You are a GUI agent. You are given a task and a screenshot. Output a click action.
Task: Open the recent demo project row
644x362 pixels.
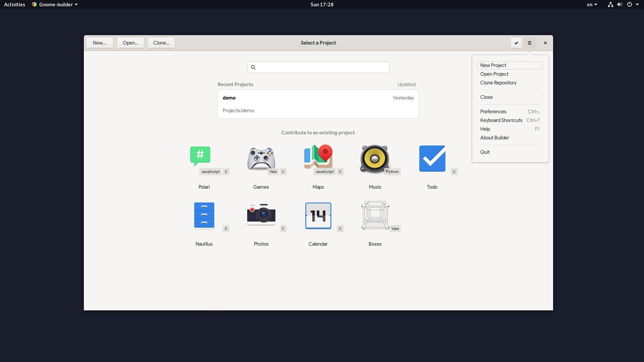point(318,104)
